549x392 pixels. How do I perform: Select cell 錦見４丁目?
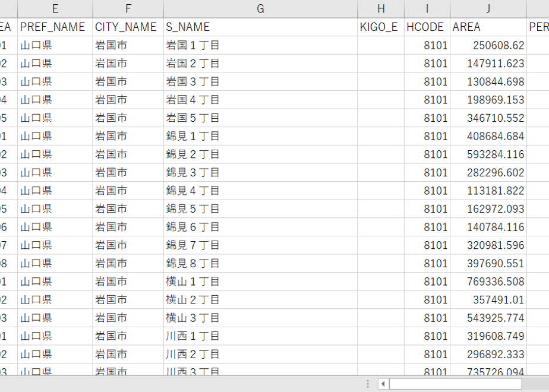coord(260,191)
